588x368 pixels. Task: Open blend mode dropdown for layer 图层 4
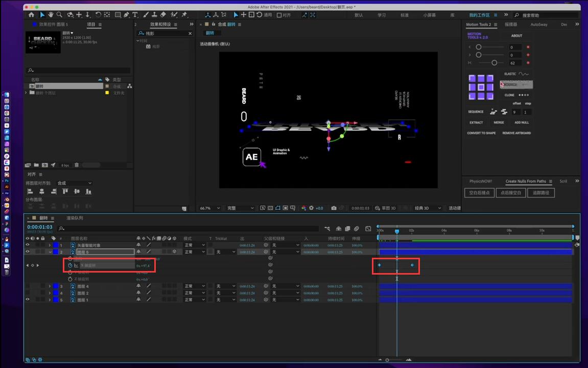pyautogui.click(x=194, y=286)
